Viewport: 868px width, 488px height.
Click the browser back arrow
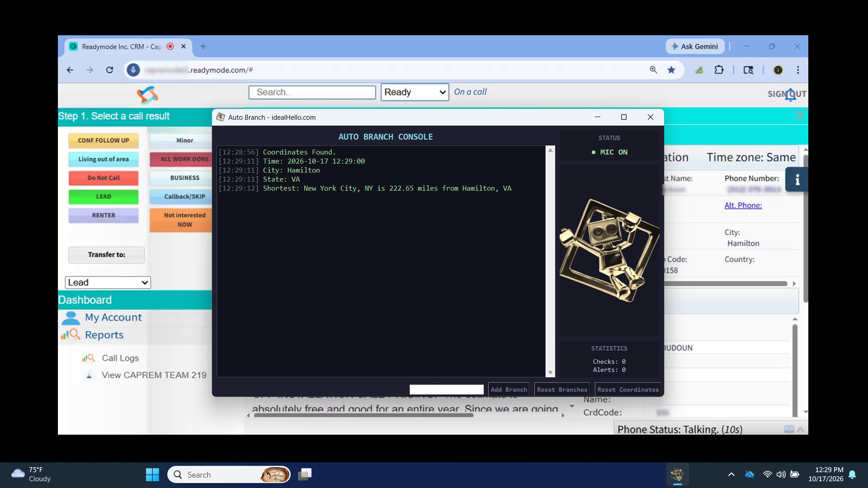tap(70, 70)
